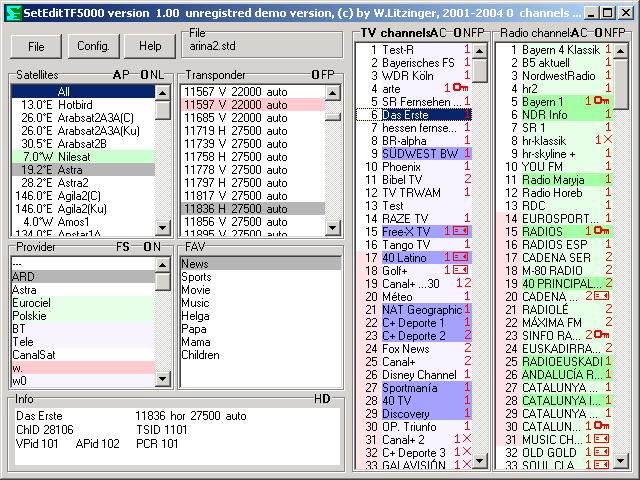This screenshot has height=480, width=640.
Task: Click the X skip mark on Canal+ 2
Action: (464, 439)
